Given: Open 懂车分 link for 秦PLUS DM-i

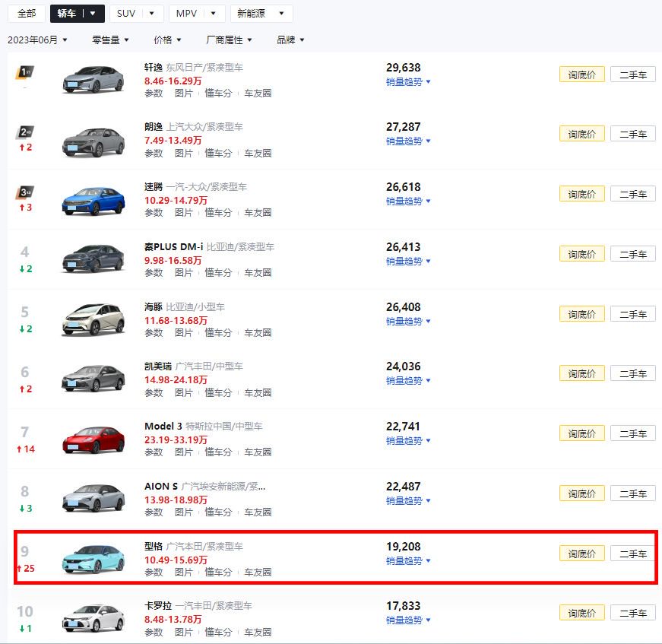Looking at the screenshot, I should click(218, 273).
